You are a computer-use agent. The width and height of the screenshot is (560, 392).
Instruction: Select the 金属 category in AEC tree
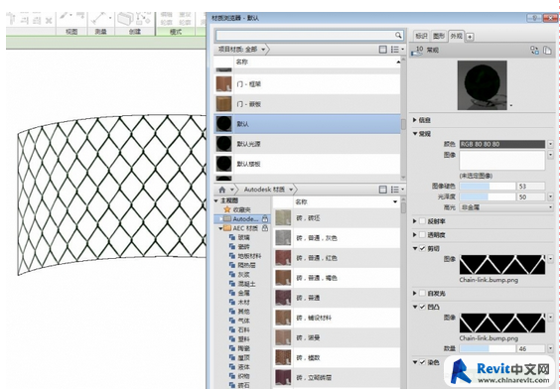tap(239, 293)
